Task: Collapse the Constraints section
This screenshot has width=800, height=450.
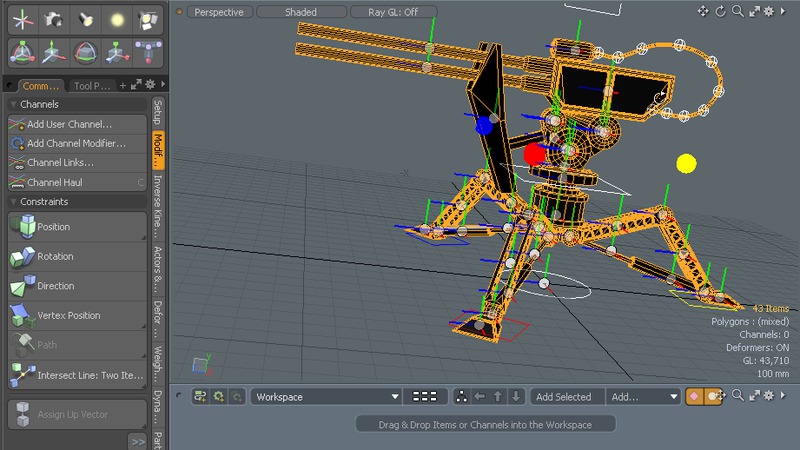Action: pos(14,201)
